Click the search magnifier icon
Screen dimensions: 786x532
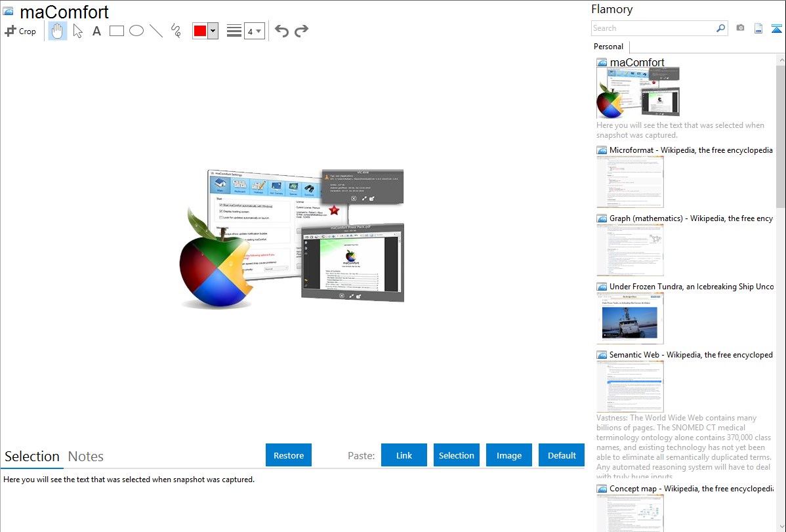tap(721, 28)
